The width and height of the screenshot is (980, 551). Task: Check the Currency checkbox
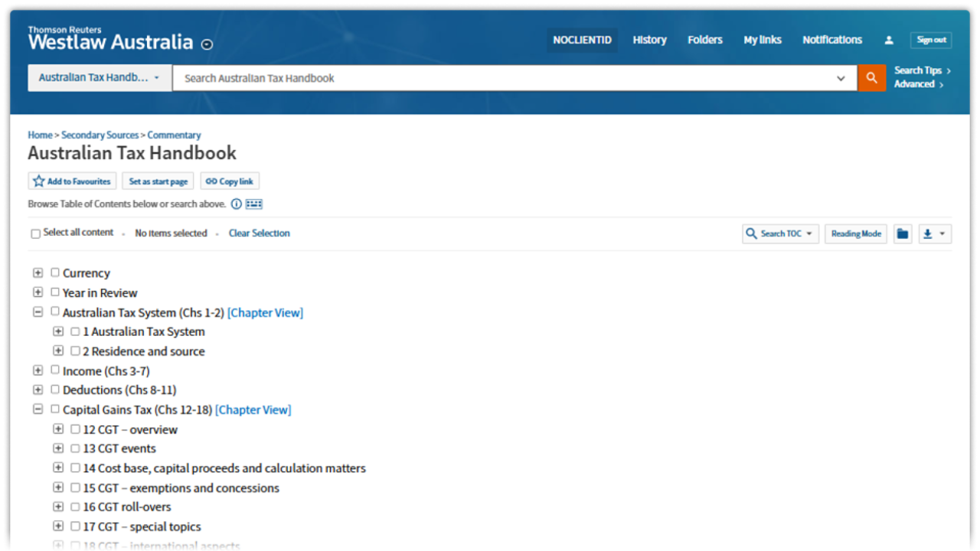[55, 272]
